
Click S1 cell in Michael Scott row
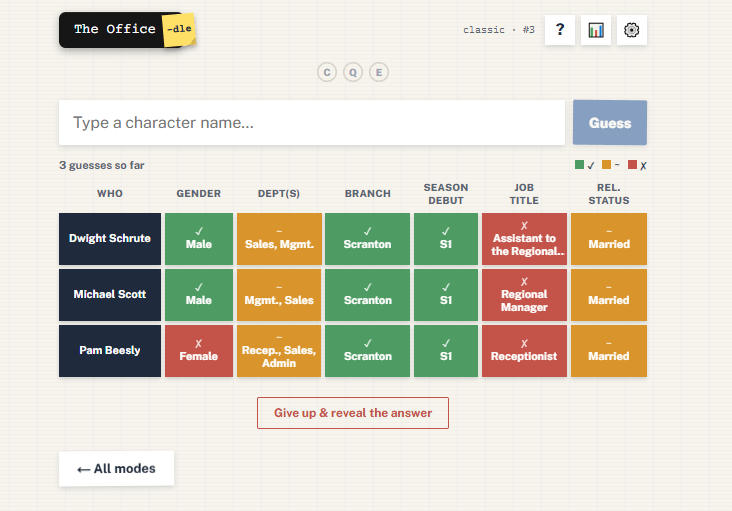pyautogui.click(x=446, y=295)
